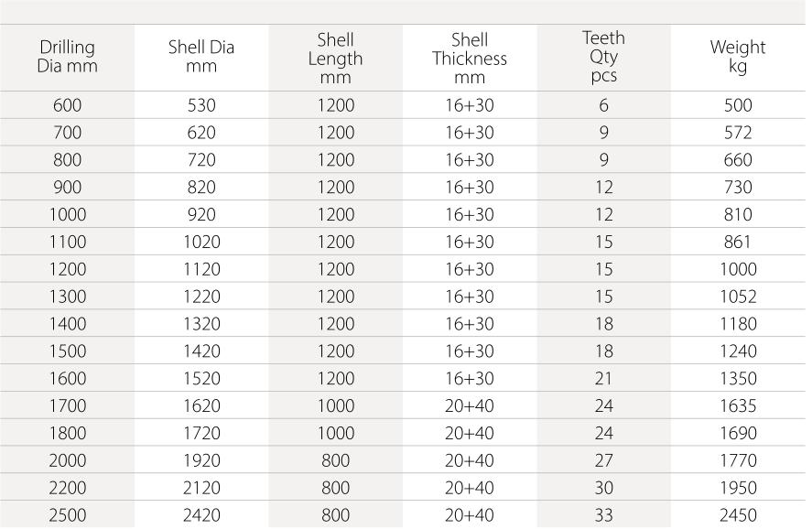Select the weight value 572
Image resolution: width=812 pixels, height=529 pixels.
click(738, 133)
